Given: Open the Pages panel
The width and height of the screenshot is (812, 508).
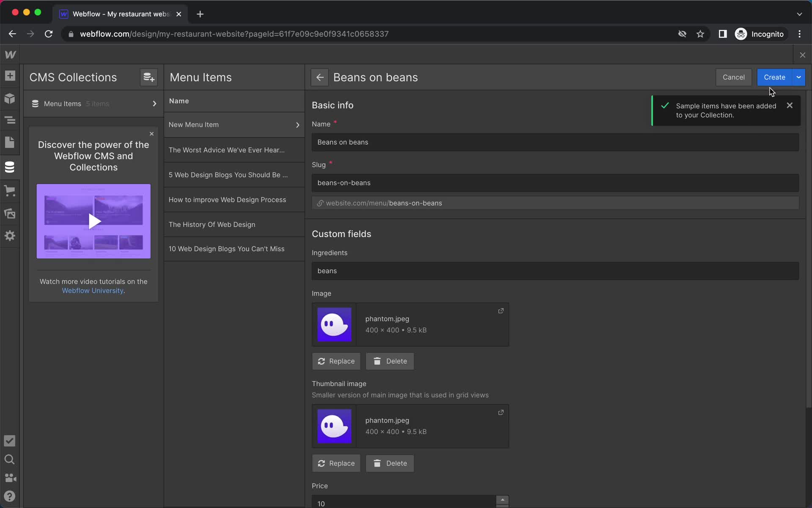Looking at the screenshot, I should click(10, 143).
